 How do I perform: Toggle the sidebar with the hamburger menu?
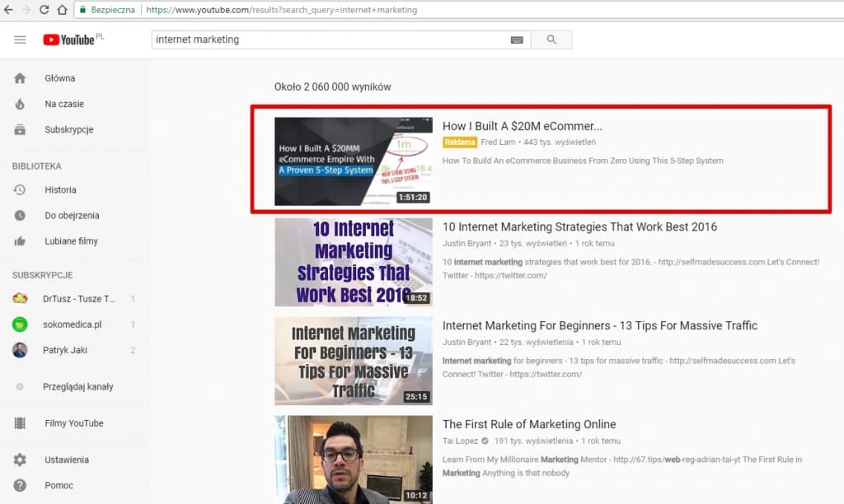(20, 39)
